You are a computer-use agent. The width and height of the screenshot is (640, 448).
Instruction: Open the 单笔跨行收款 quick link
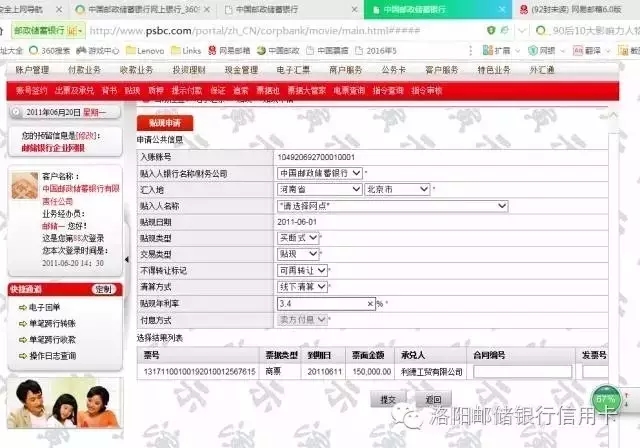52,339
